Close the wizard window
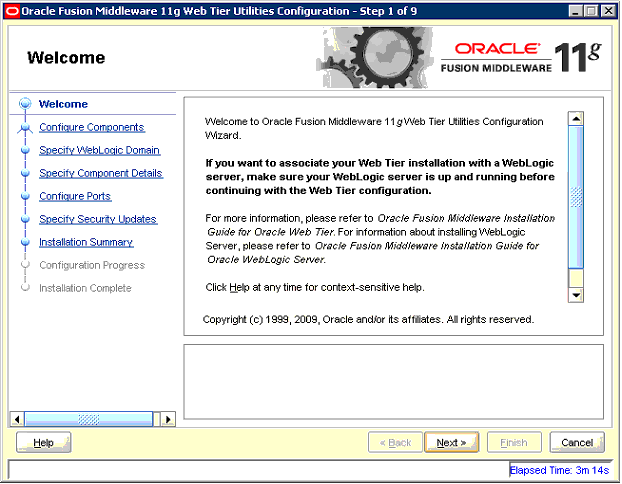This screenshot has width=622, height=484. click(607, 11)
